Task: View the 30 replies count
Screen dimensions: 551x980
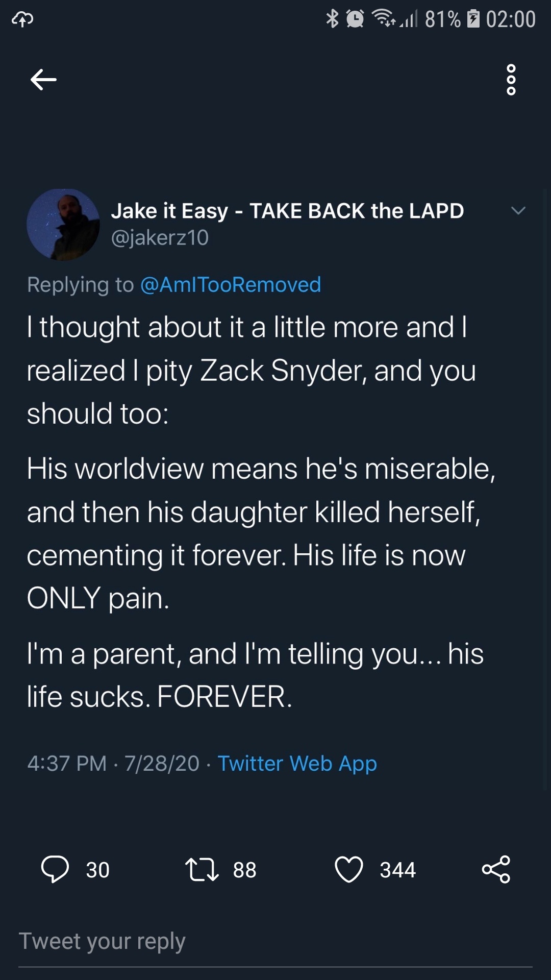Action: [97, 870]
